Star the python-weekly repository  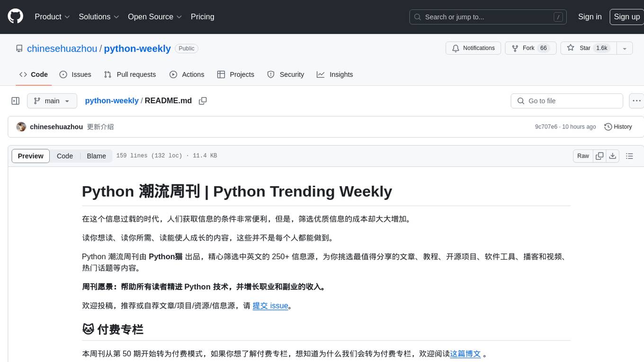588,48
